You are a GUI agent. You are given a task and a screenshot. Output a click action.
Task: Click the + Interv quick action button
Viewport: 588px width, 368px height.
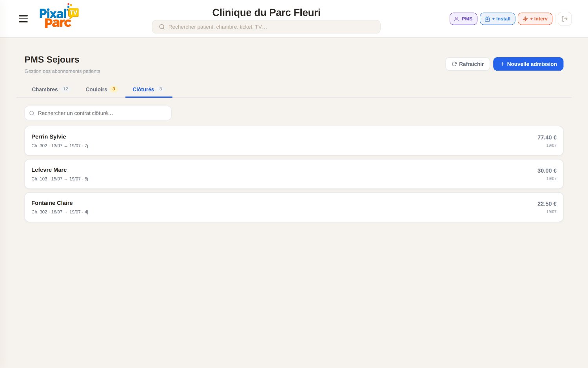point(535,19)
